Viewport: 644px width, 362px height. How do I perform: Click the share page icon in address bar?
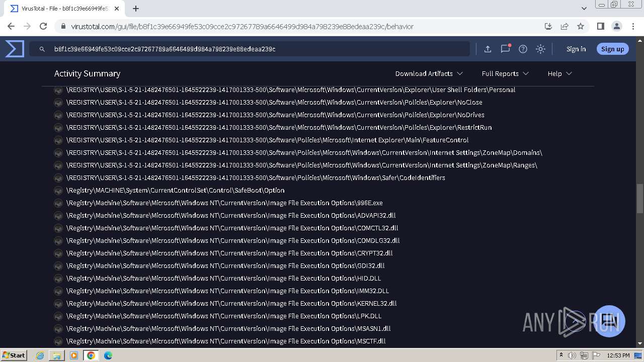tap(565, 26)
